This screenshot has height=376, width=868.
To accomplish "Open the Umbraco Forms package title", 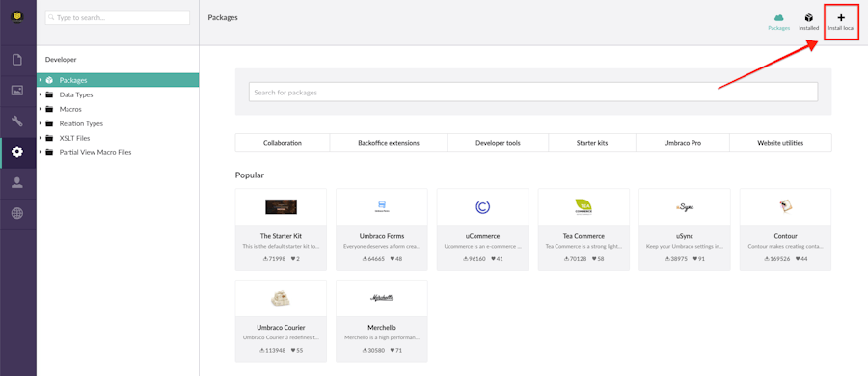I will coord(381,236).
